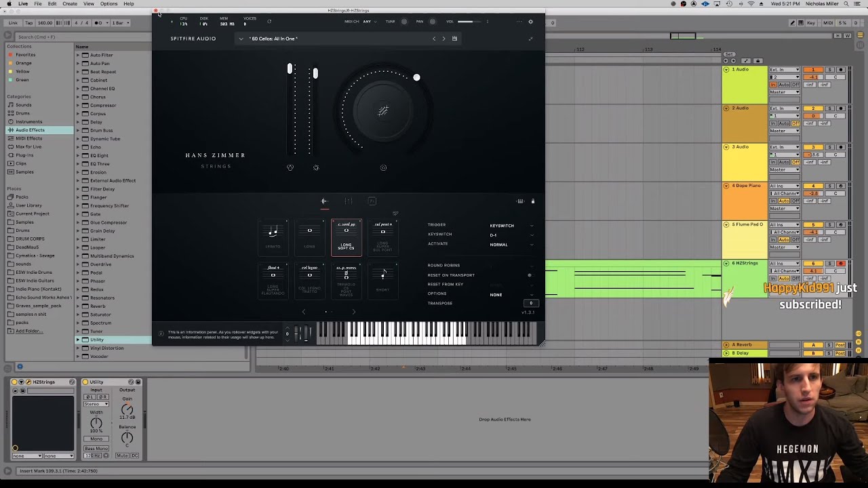Expand the Utility device in browser
Screen dimensions: 868x488
[78, 340]
